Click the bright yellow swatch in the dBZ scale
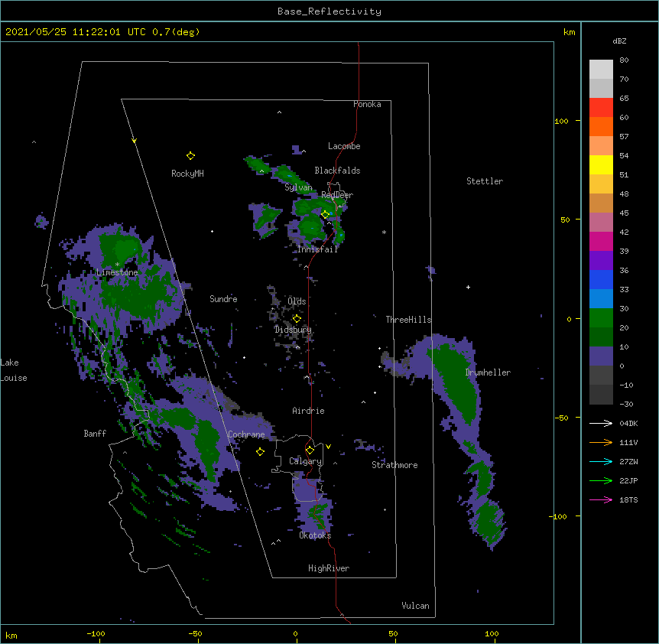 point(601,164)
